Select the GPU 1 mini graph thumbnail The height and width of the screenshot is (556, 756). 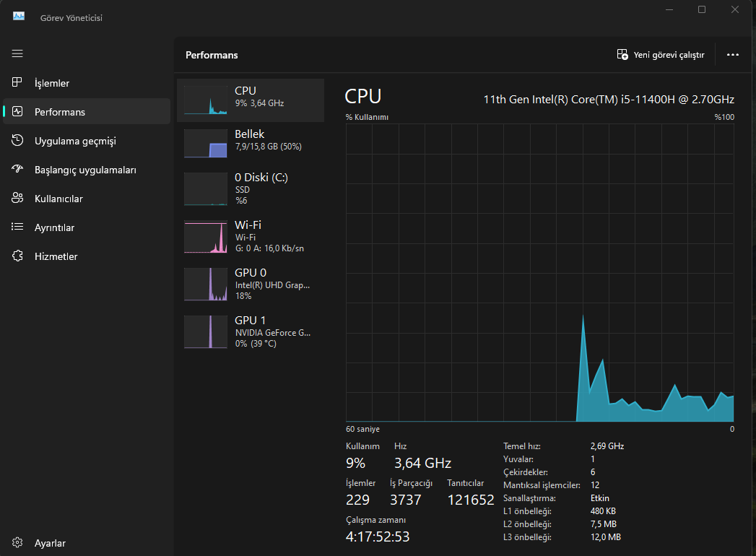[206, 331]
